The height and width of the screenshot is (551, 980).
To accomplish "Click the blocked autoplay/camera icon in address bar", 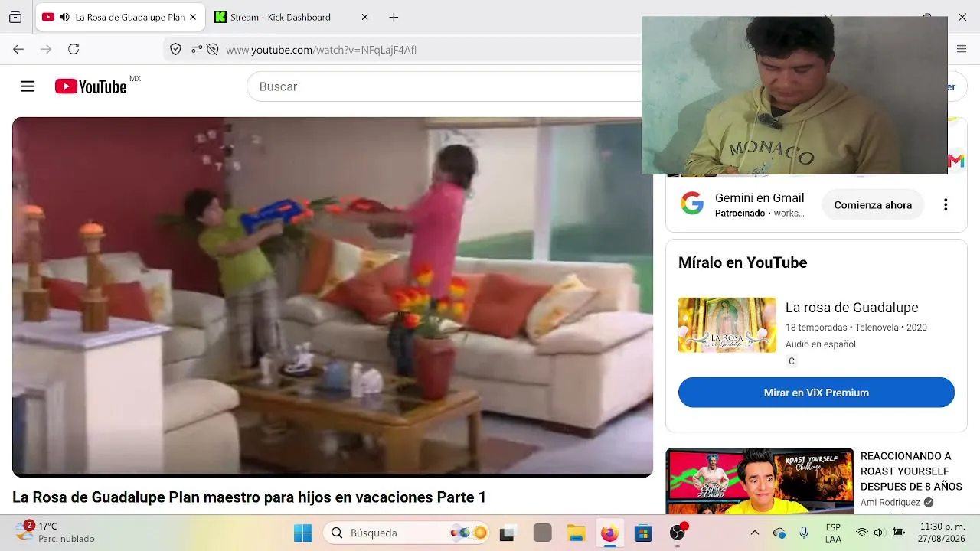I will pyautogui.click(x=213, y=49).
